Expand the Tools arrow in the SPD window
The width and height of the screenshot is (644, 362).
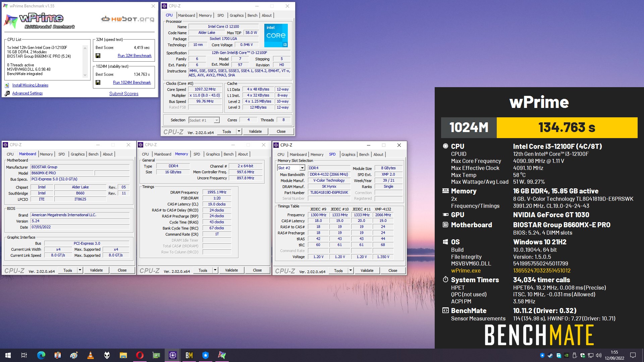click(351, 270)
